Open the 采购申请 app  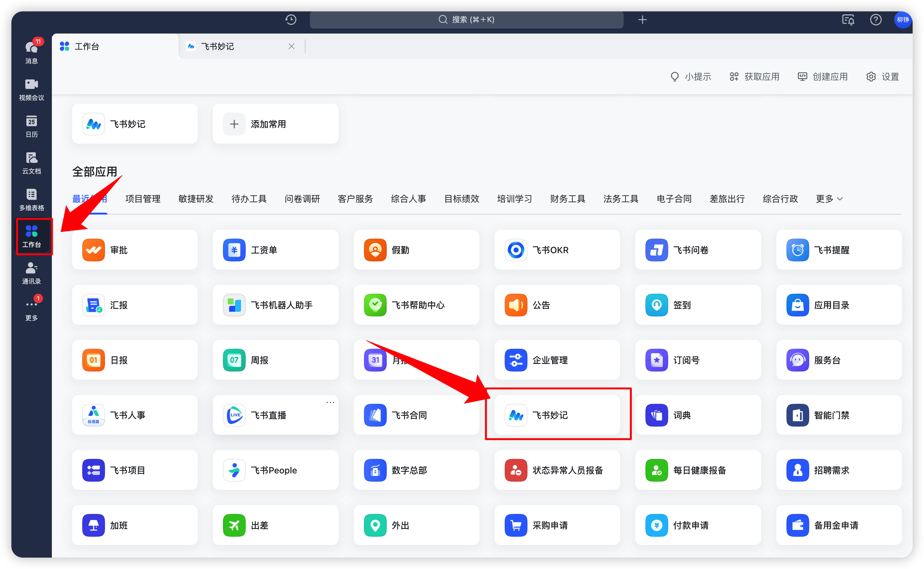click(557, 525)
